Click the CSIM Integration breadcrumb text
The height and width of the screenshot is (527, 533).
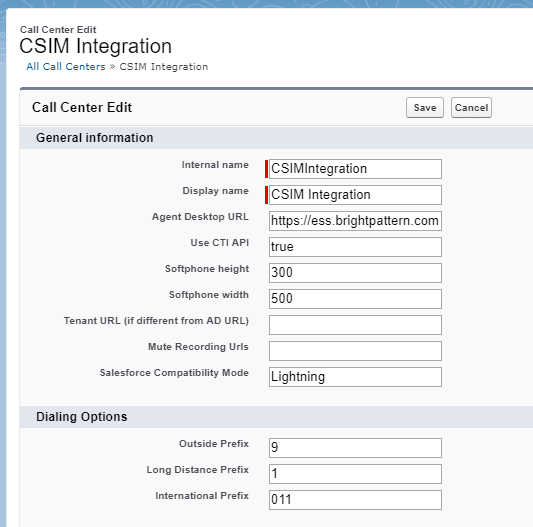click(164, 67)
